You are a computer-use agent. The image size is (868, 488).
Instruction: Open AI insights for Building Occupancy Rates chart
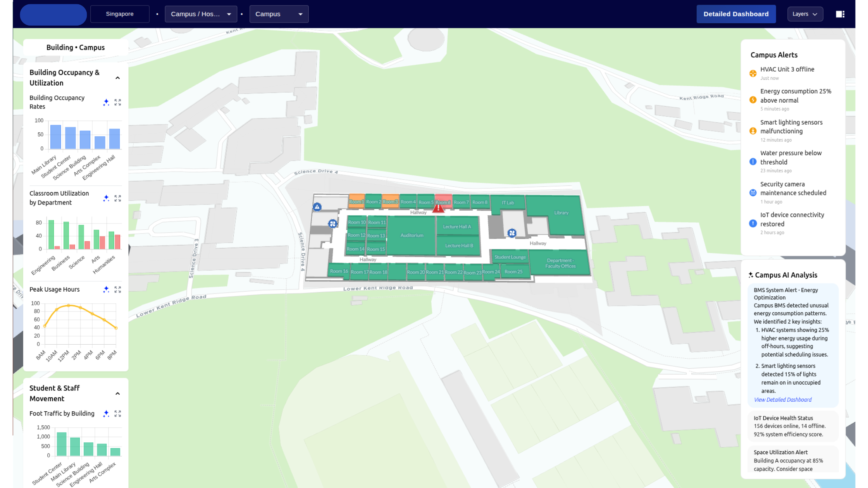point(106,102)
